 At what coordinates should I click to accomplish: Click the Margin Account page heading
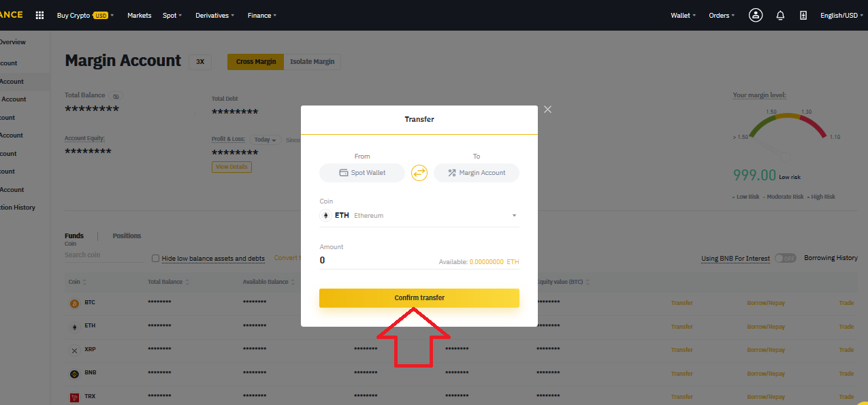[123, 61]
